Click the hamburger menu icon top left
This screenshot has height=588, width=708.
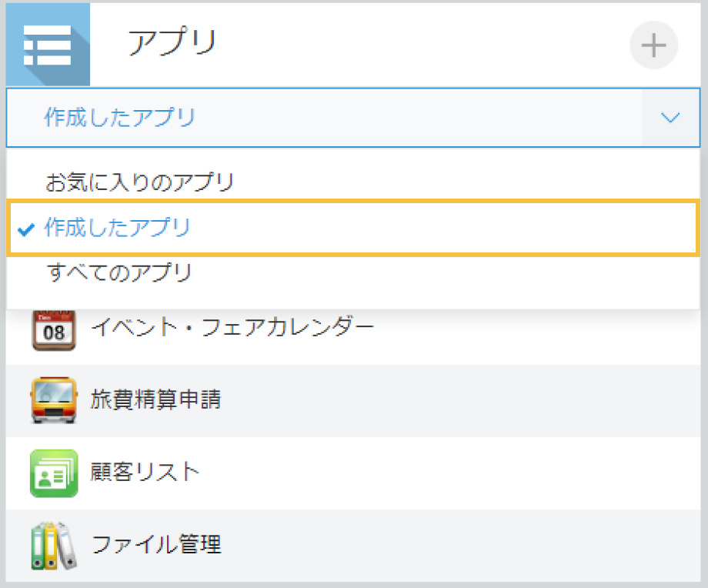point(48,44)
